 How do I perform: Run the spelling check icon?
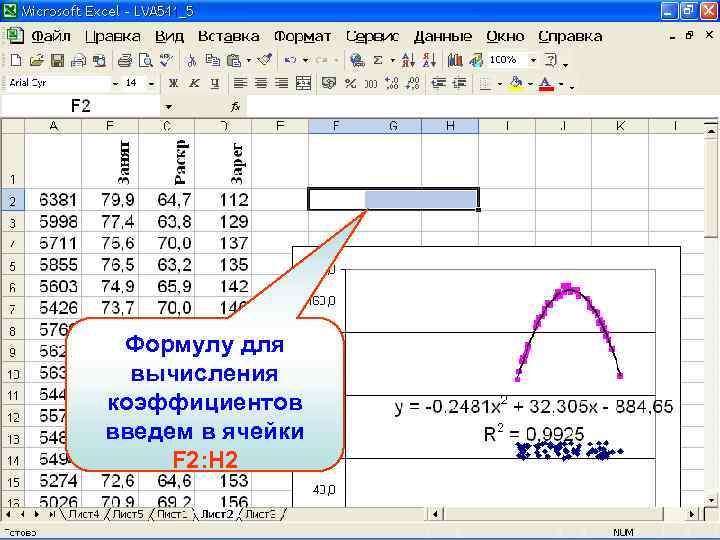[x=166, y=60]
